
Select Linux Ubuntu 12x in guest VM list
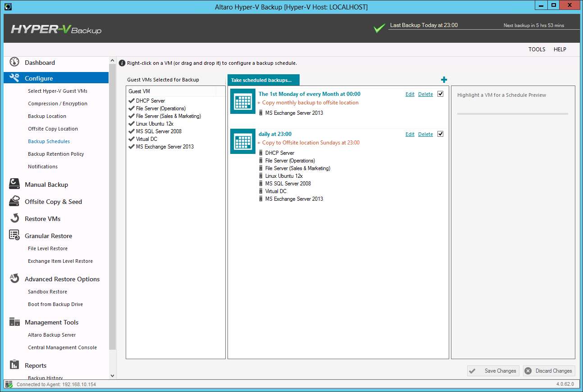pos(151,124)
